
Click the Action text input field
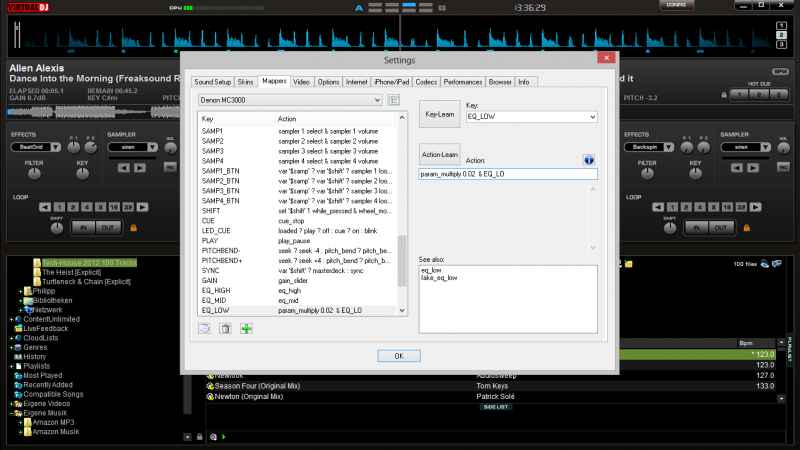(x=507, y=174)
